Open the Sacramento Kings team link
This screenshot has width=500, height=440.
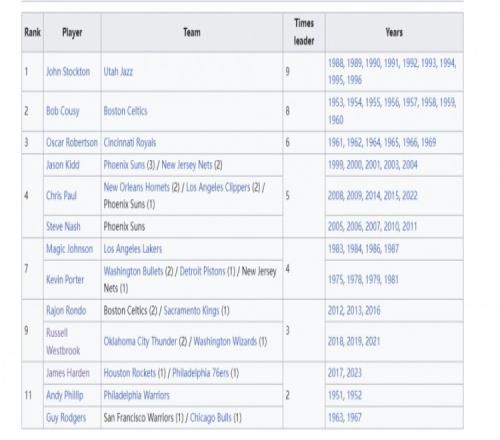click(191, 311)
